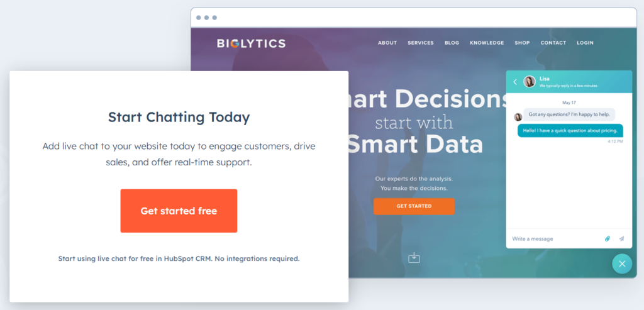Click the send message paper plane icon

[x=621, y=238]
